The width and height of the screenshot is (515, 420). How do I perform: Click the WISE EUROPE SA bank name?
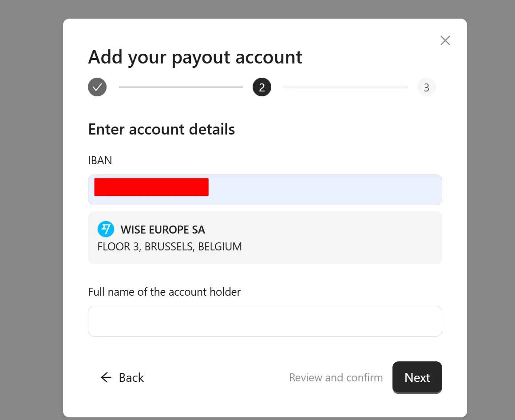(162, 230)
